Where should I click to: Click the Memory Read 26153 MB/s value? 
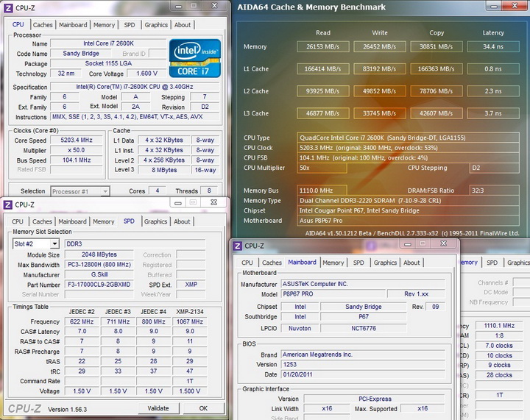pyautogui.click(x=323, y=46)
